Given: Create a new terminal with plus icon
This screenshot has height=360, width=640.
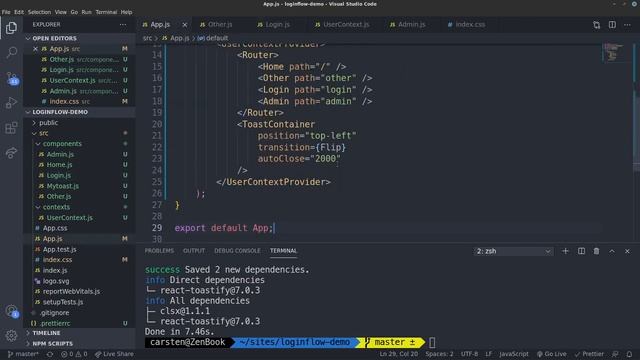Looking at the screenshot, I should click(565, 251).
